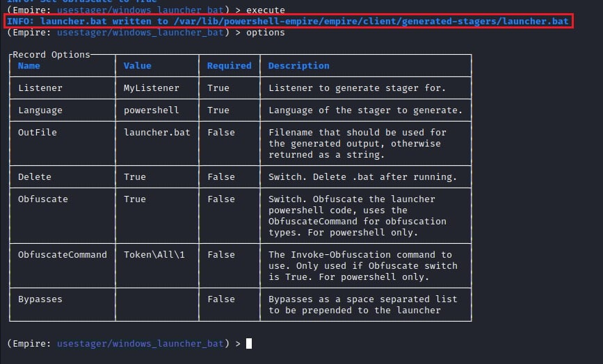The image size is (603, 364).
Task: Click the Value column header
Action: pos(137,66)
